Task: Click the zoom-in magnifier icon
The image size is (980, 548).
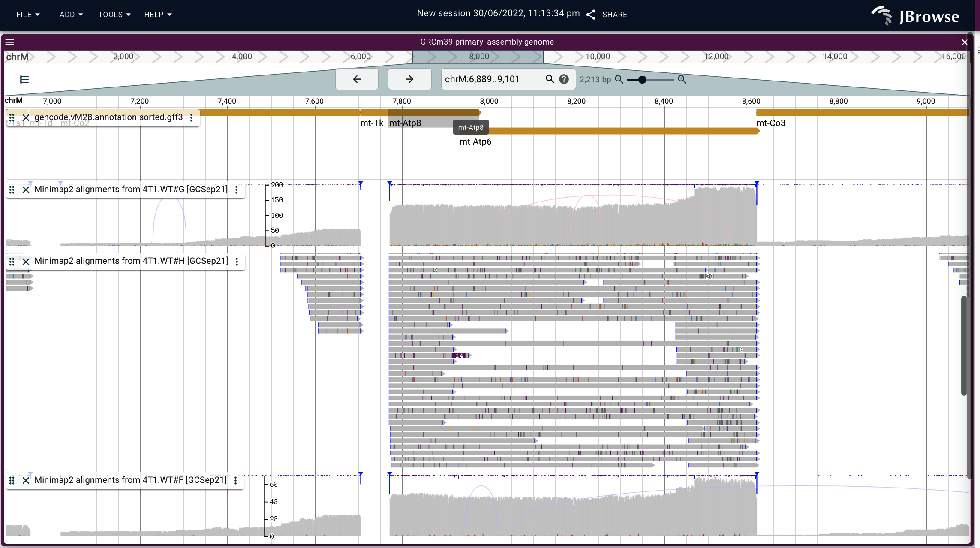Action: coord(682,79)
